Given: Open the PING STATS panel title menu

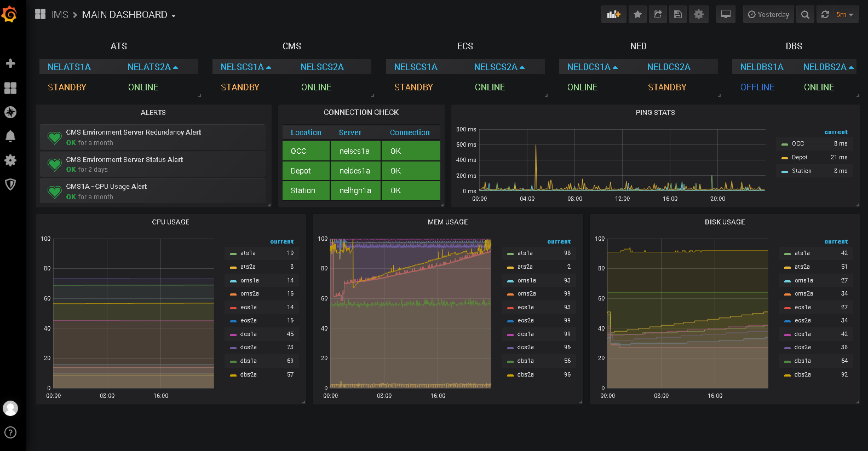Looking at the screenshot, I should [x=656, y=112].
